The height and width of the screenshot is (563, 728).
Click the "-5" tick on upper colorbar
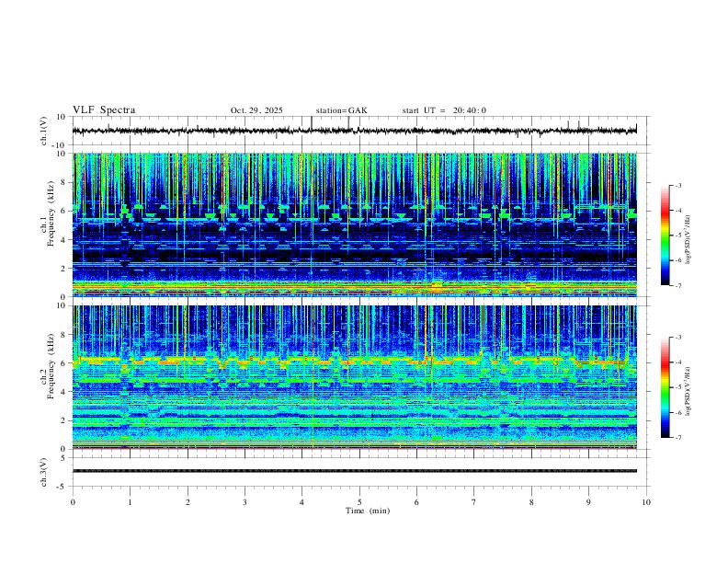coord(677,236)
